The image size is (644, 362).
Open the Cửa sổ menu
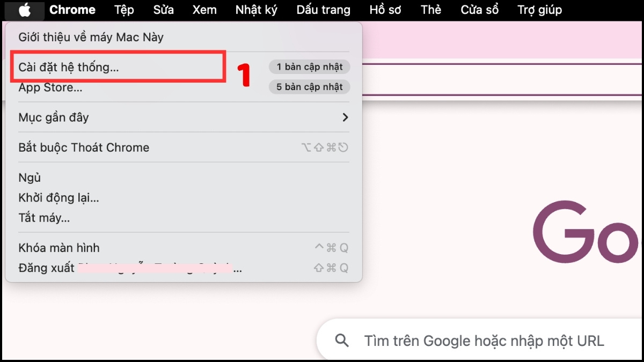pos(479,10)
